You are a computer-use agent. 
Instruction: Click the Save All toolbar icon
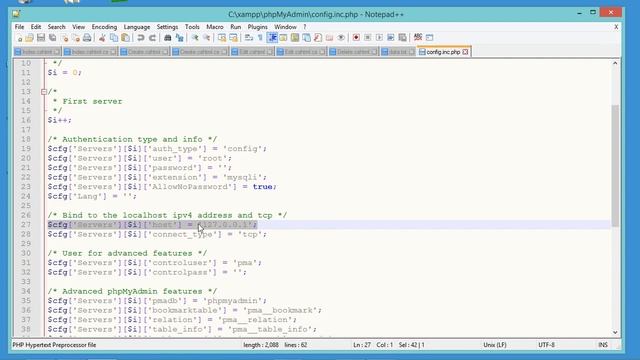coord(52,38)
